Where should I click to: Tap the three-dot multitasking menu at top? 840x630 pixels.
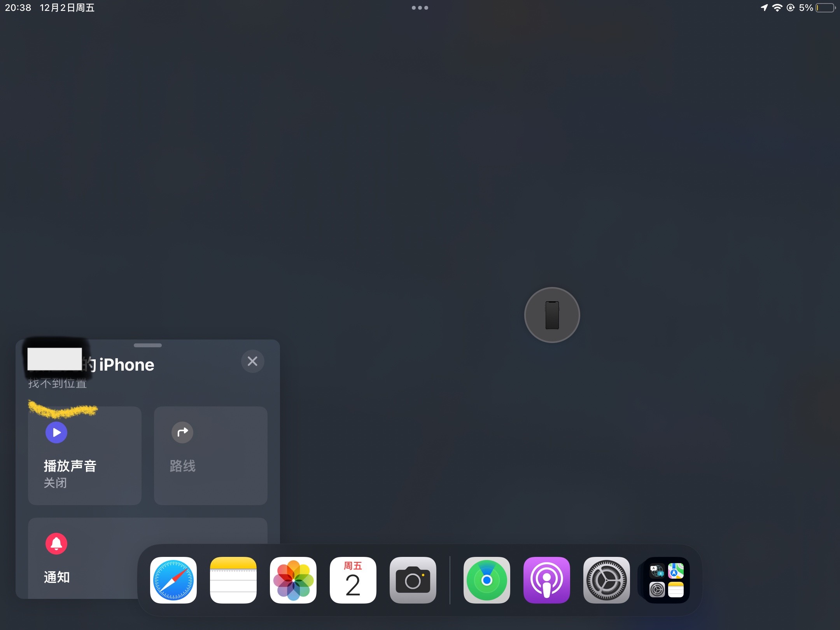click(x=420, y=8)
